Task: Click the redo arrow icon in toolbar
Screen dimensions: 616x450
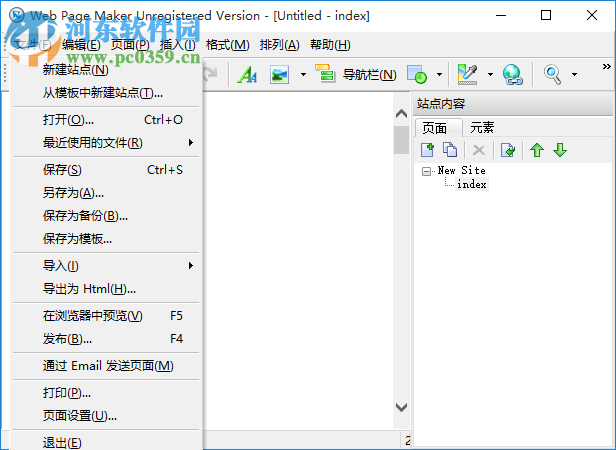Action: click(210, 73)
